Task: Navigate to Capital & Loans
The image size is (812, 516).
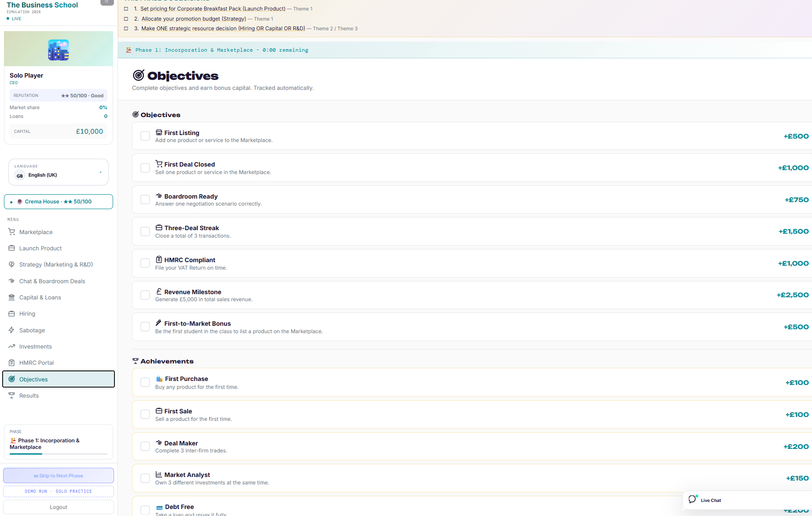Action: click(58, 297)
